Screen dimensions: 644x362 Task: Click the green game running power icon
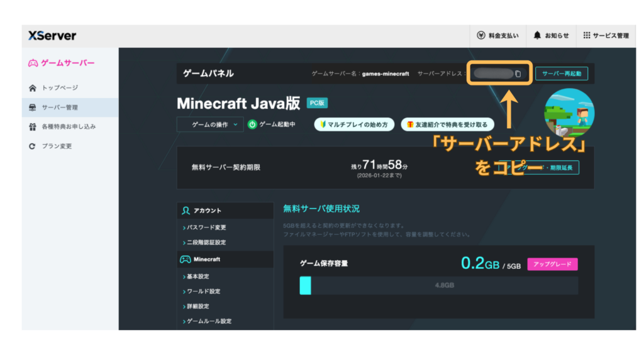coord(252,124)
